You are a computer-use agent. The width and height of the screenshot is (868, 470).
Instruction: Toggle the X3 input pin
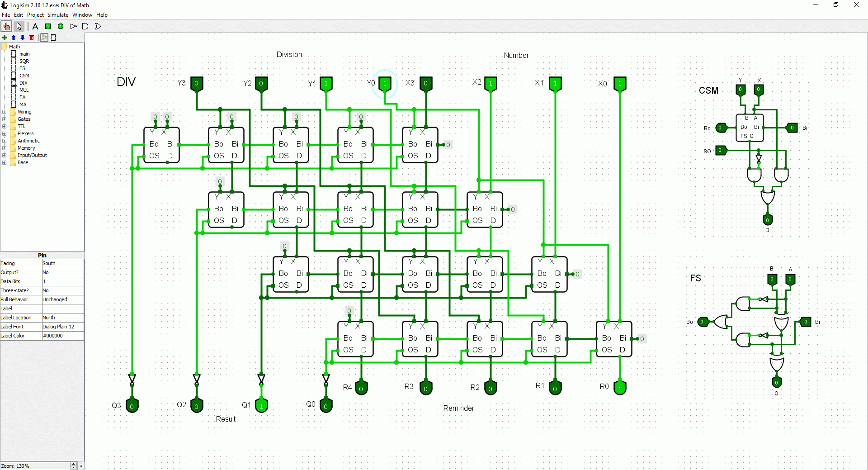(425, 83)
